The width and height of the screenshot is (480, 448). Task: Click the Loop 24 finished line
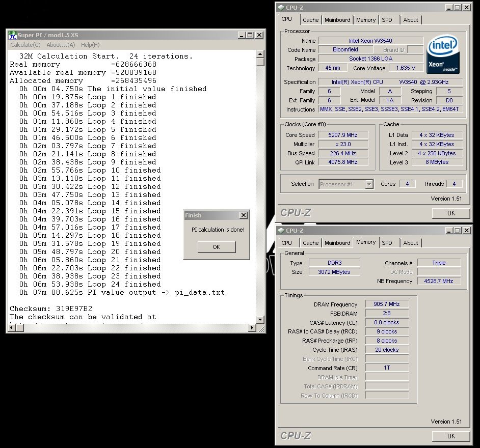pos(90,285)
